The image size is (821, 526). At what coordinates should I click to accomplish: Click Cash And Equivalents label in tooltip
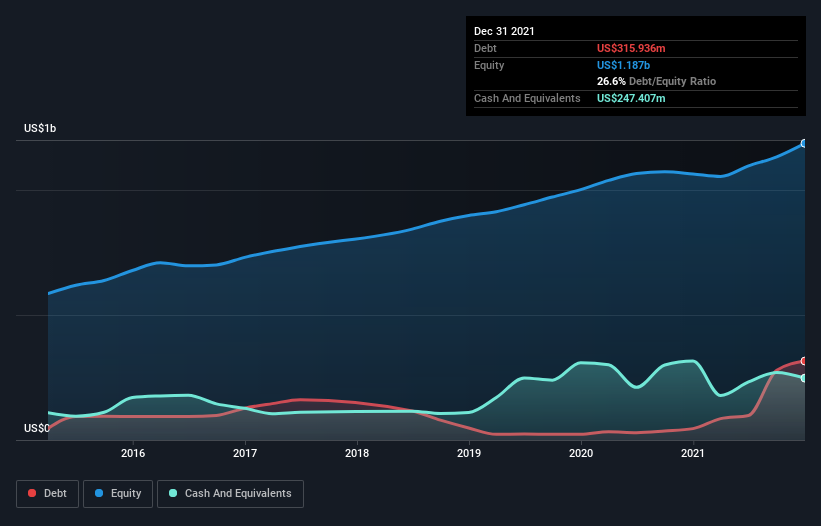[527, 98]
